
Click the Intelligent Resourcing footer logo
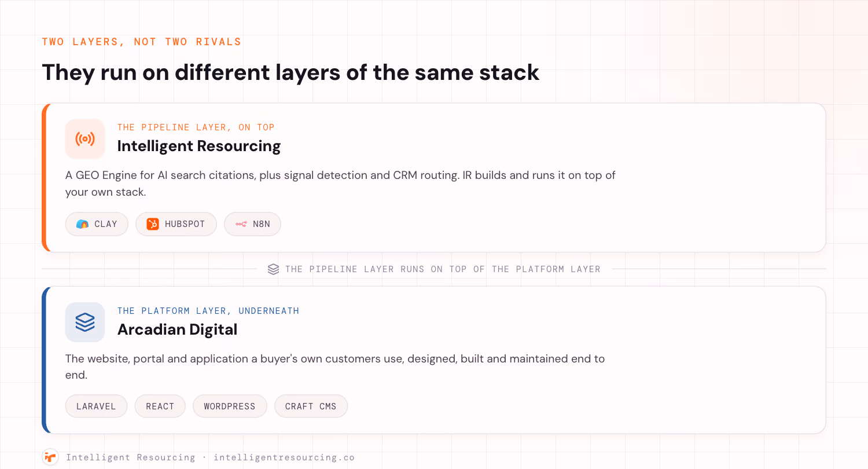50,457
